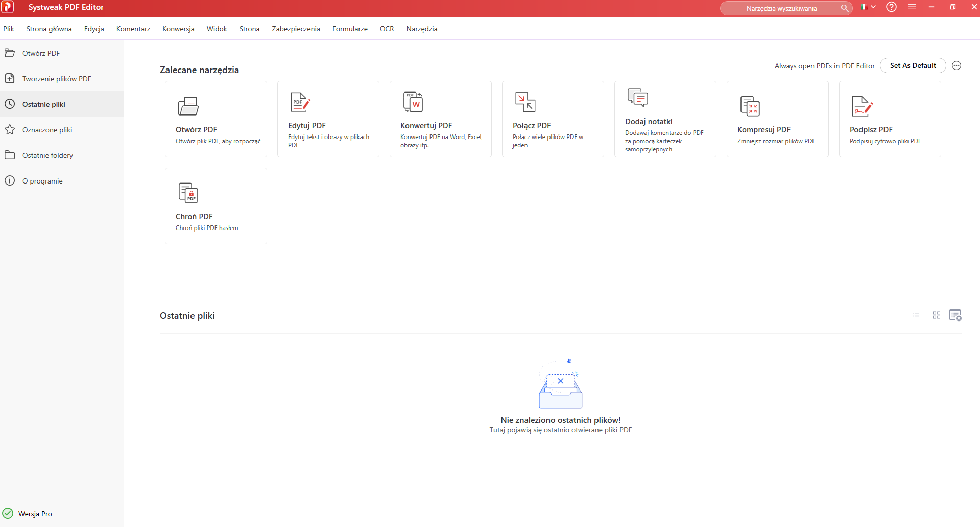Click the Oznaczone pliki star icon
980x527 pixels.
click(x=10, y=130)
